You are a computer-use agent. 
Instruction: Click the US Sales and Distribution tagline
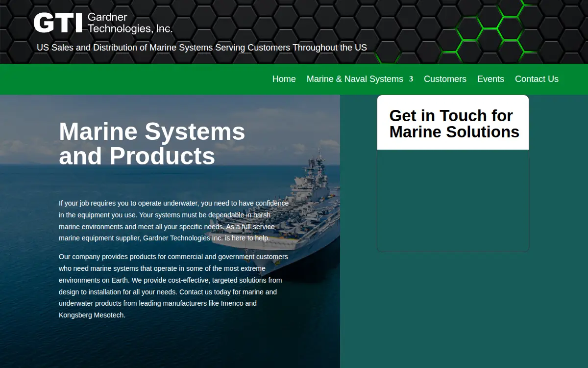pyautogui.click(x=202, y=48)
